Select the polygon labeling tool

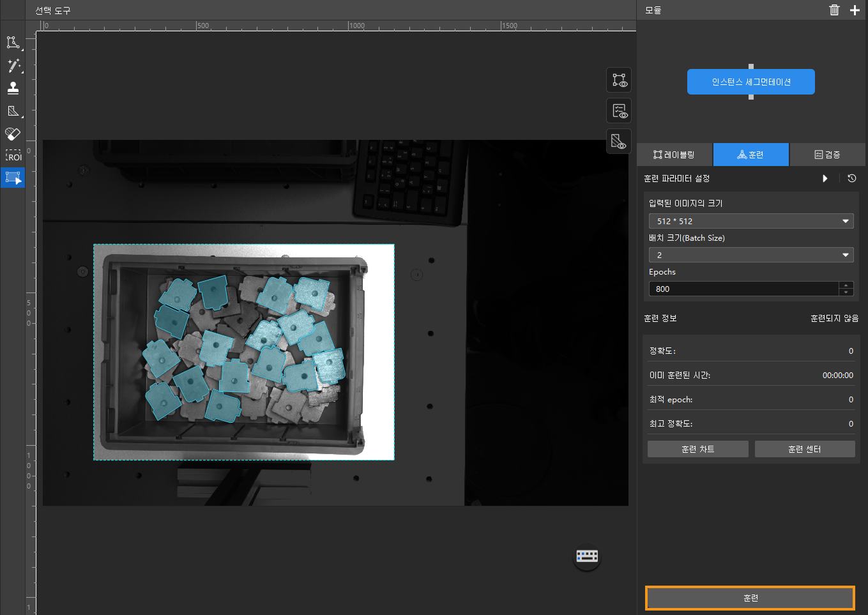tap(13, 43)
